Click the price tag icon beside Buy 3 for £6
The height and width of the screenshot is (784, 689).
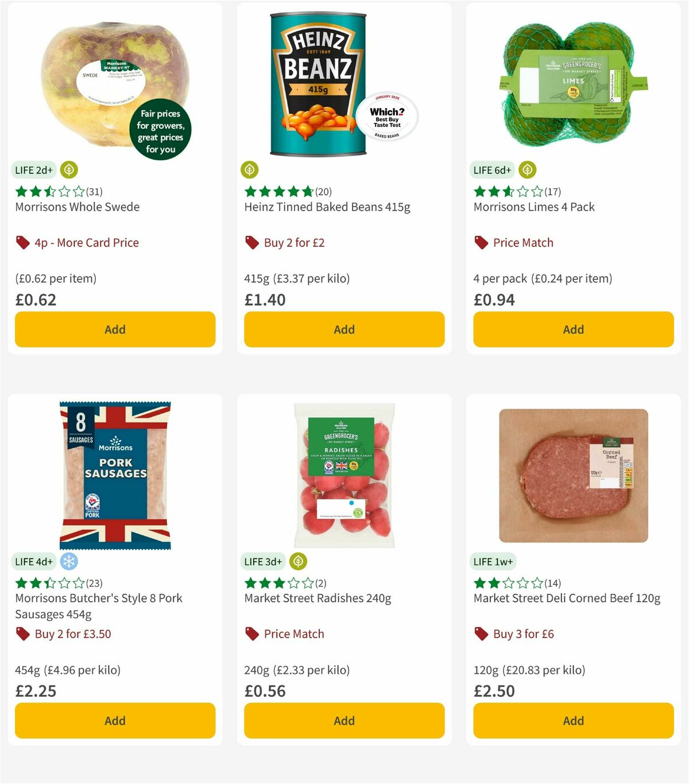coord(480,634)
